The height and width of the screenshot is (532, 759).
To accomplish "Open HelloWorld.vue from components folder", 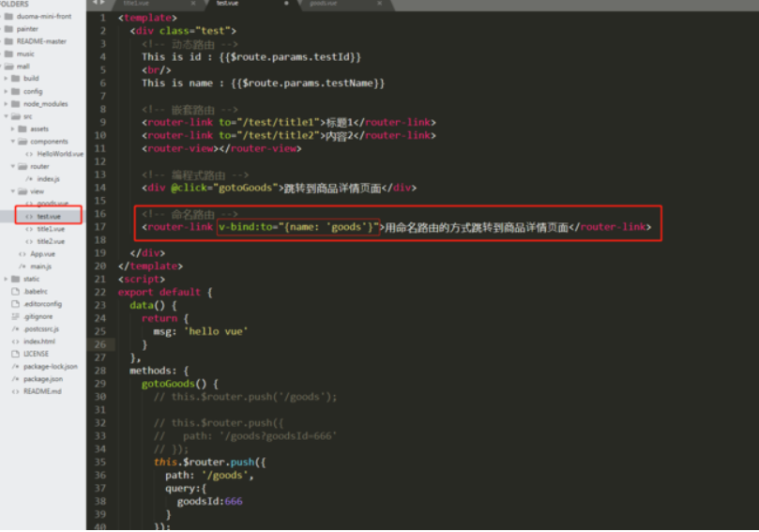I will [60, 154].
